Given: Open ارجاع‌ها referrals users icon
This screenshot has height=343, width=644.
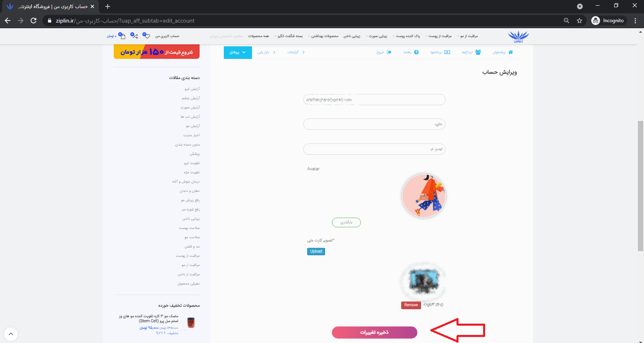Looking at the screenshot, I should click(x=478, y=52).
